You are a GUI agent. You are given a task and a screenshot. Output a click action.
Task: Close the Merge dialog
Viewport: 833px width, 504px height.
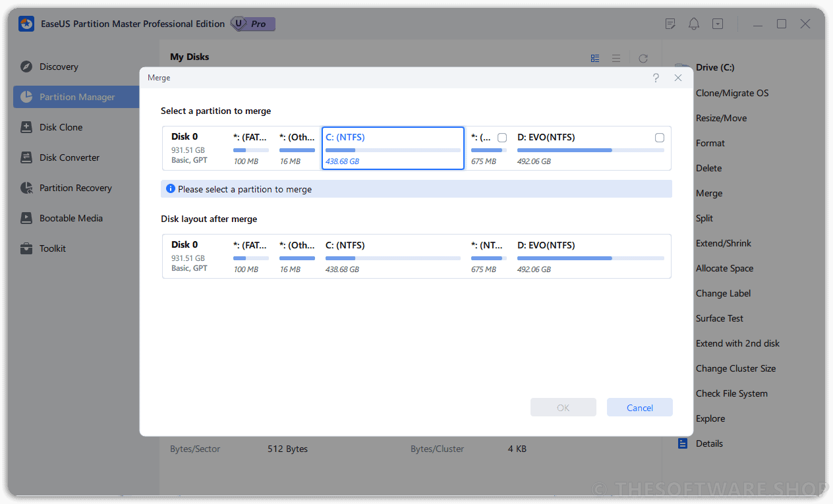point(678,78)
